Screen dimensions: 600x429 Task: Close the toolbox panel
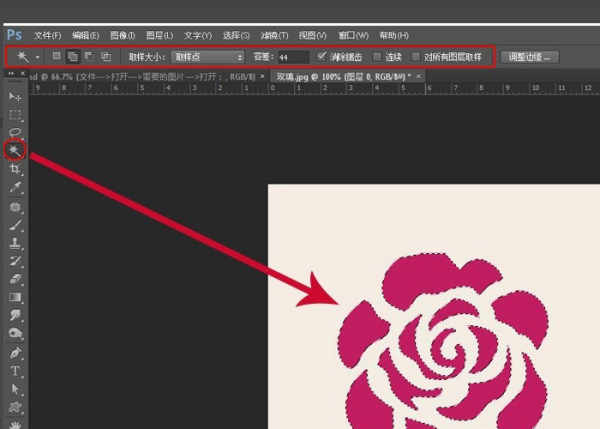click(23, 73)
